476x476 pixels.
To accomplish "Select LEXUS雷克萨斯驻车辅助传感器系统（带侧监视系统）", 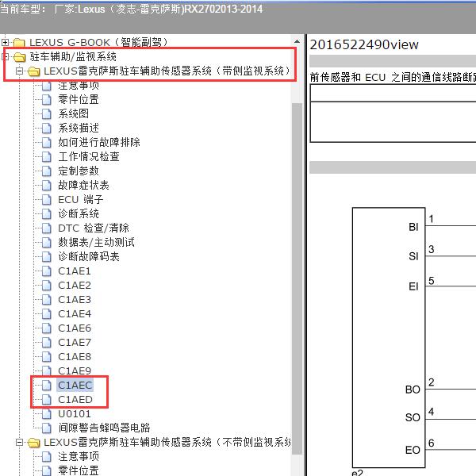I will (x=167, y=71).
